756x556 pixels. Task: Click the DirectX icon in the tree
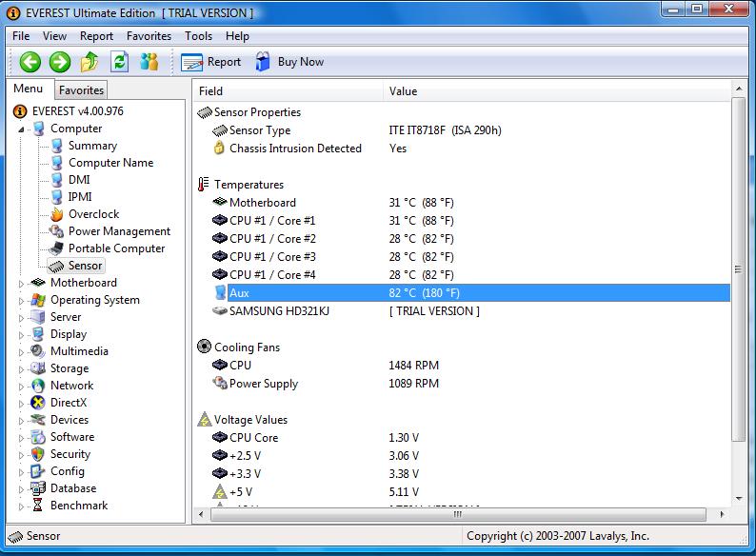[x=38, y=403]
